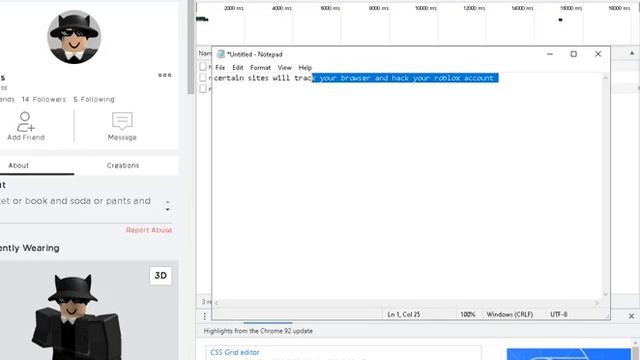The image size is (640, 360).
Task: Switch to the Creations tab
Action: click(x=123, y=165)
